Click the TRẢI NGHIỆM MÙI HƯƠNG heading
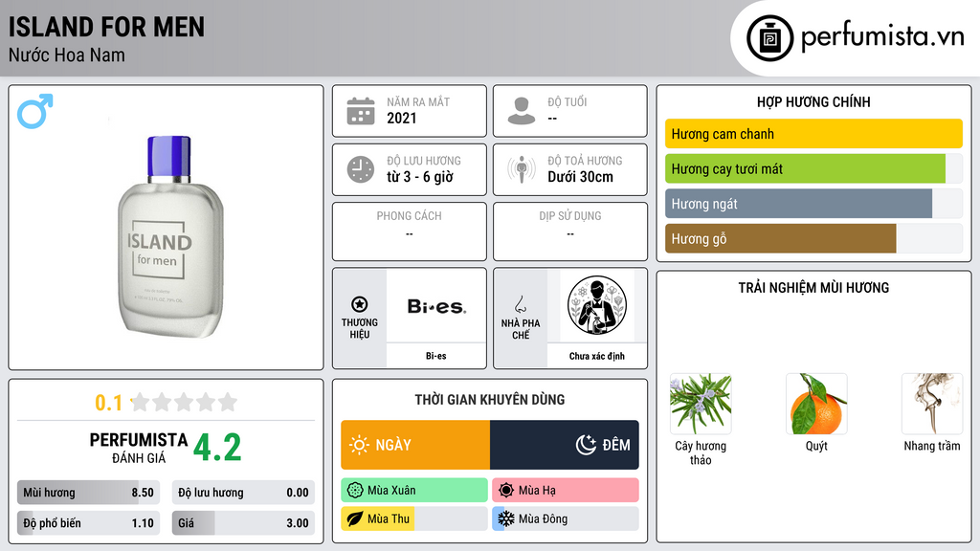This screenshot has height=551, width=980. coord(813,287)
